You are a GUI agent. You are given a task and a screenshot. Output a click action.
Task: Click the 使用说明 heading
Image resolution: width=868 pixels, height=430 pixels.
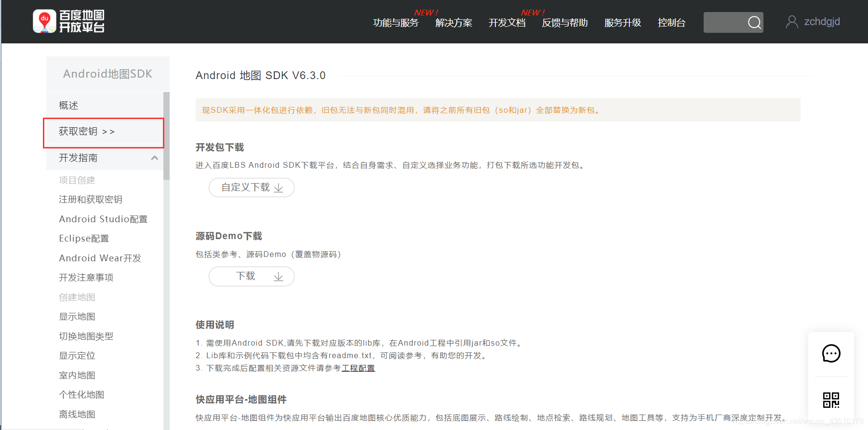(215, 324)
